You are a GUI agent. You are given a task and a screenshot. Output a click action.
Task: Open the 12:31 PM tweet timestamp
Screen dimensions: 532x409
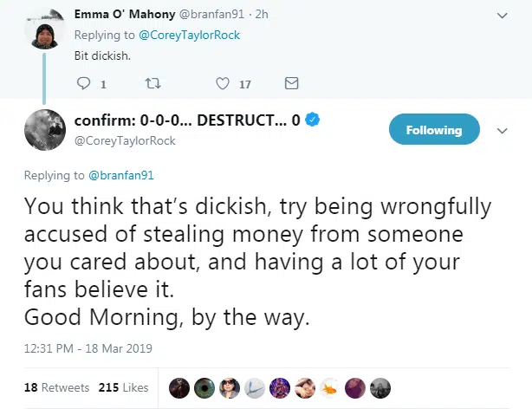tap(88, 348)
